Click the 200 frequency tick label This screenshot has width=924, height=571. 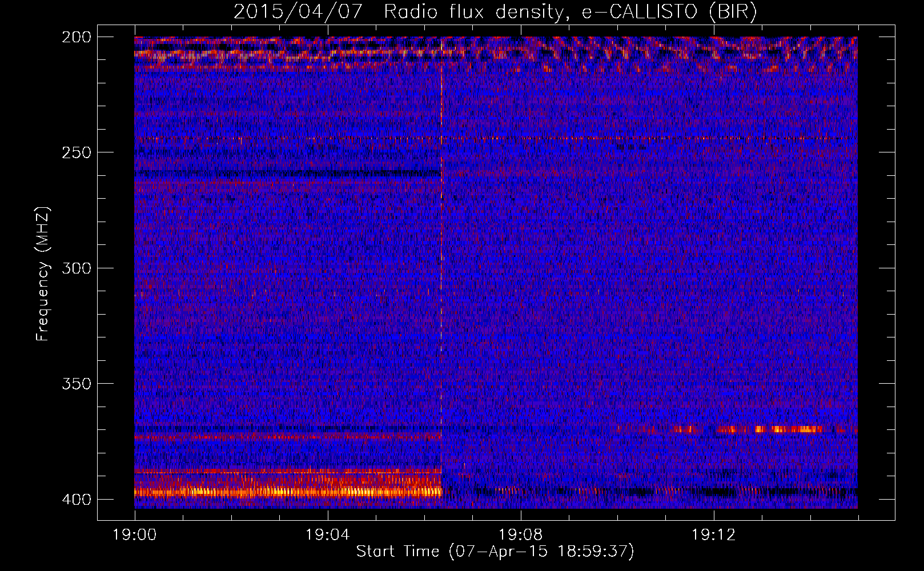pos(77,37)
